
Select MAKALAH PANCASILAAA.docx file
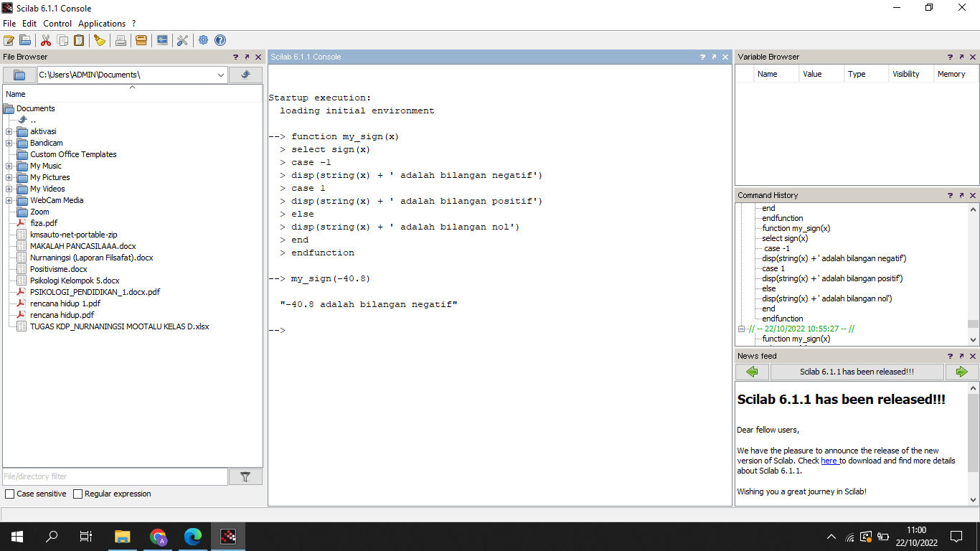(x=83, y=246)
